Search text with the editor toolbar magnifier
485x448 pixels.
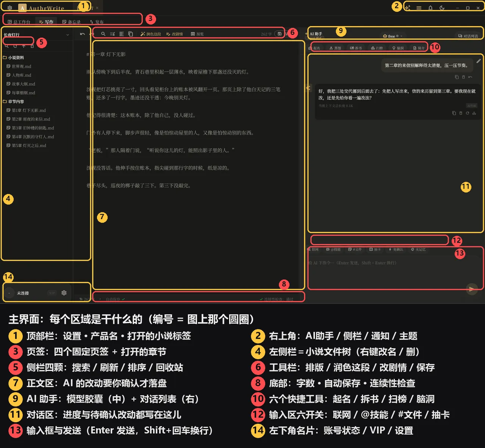point(103,34)
